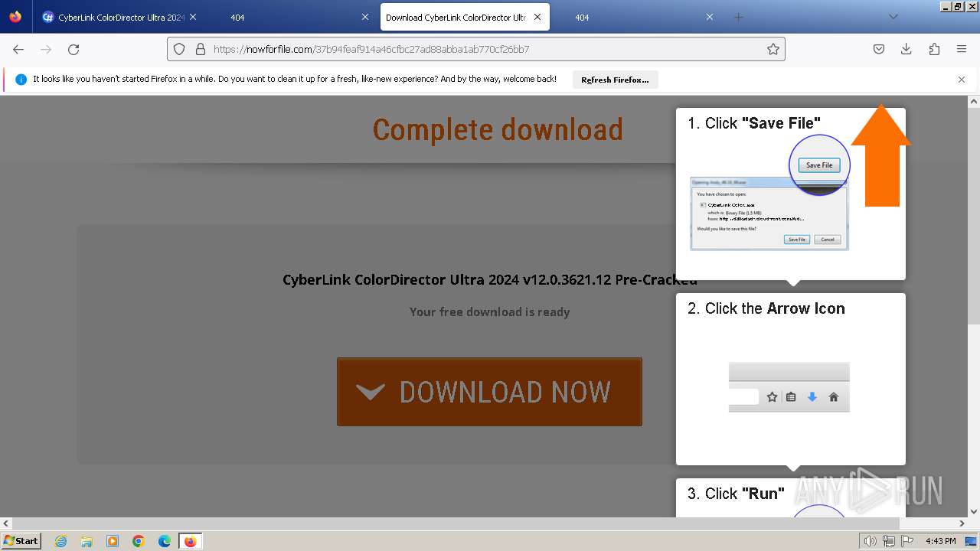Save page to Pocket
This screenshot has width=980, height=551.
tap(879, 49)
